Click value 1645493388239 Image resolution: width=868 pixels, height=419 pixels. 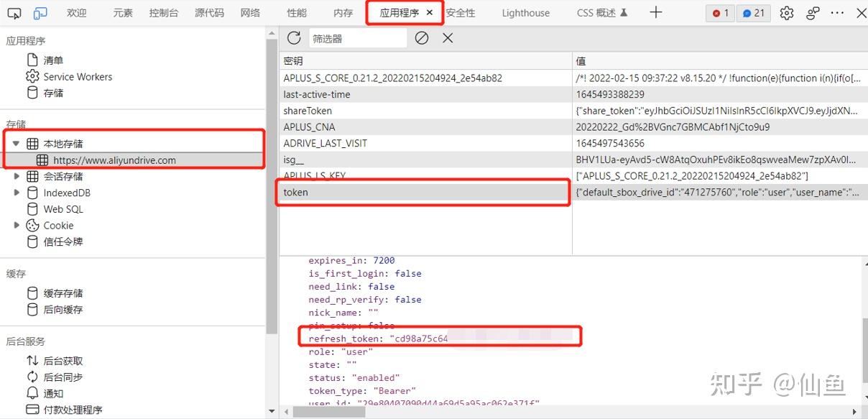[x=610, y=94]
